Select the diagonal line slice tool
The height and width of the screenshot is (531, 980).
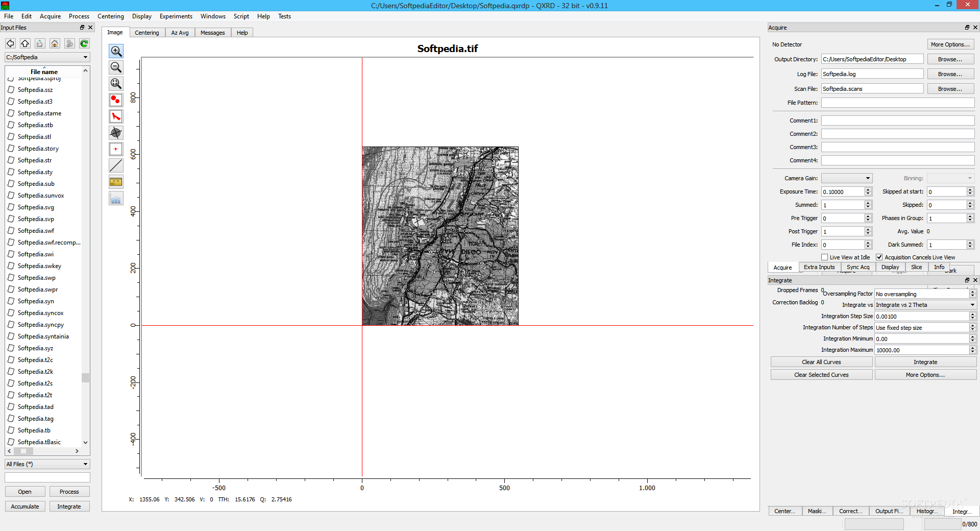coord(116,165)
